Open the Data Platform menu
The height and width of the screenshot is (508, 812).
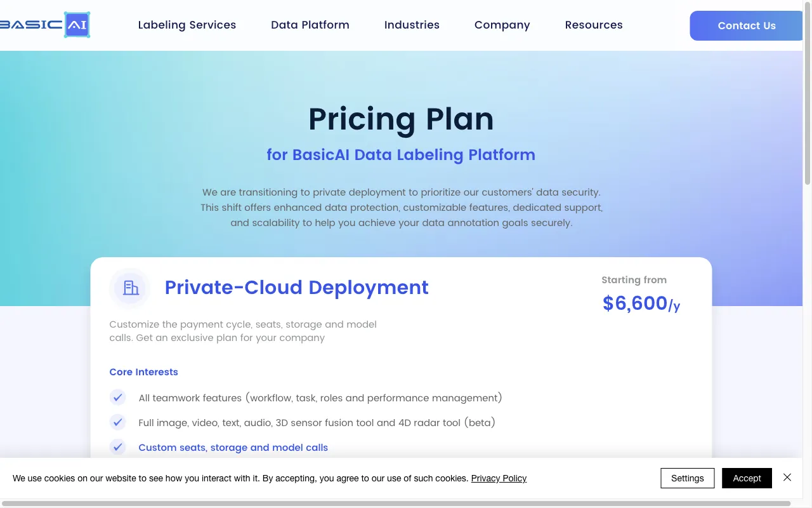tap(310, 25)
